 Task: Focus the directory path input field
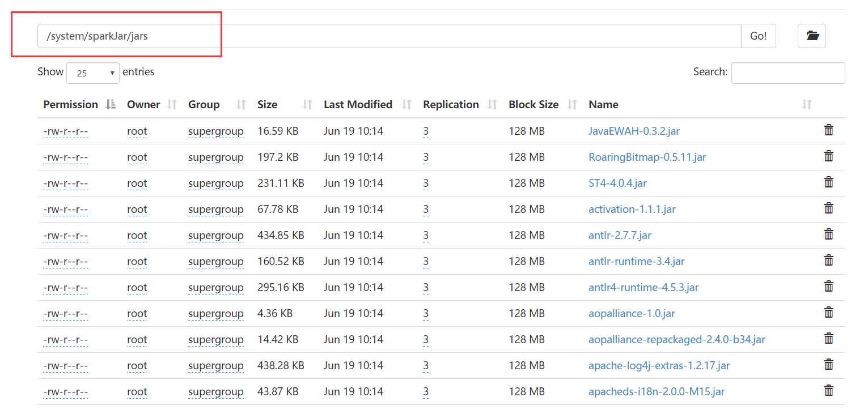389,36
